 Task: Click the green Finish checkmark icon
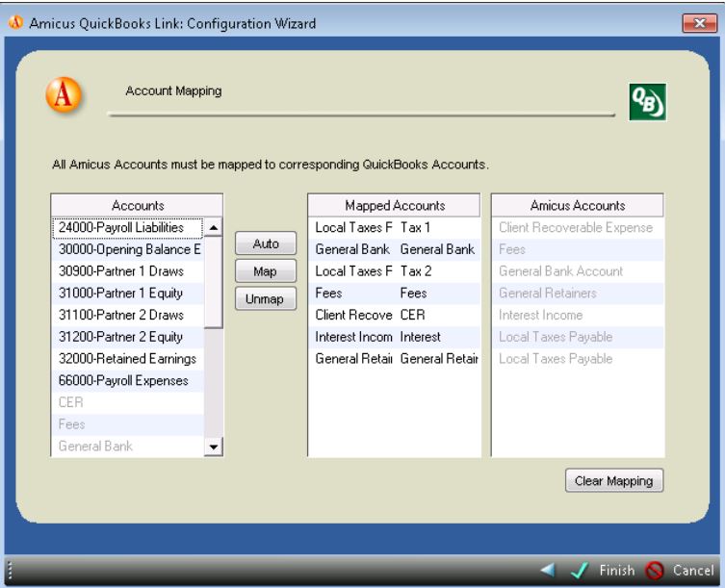click(x=580, y=570)
